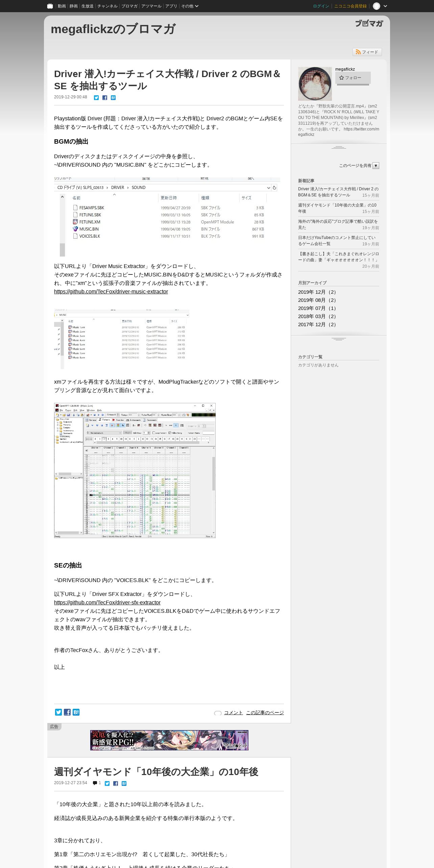The image size is (434, 868).
Task: Open the Driver BGM&SE article title
Action: pyautogui.click(x=167, y=80)
